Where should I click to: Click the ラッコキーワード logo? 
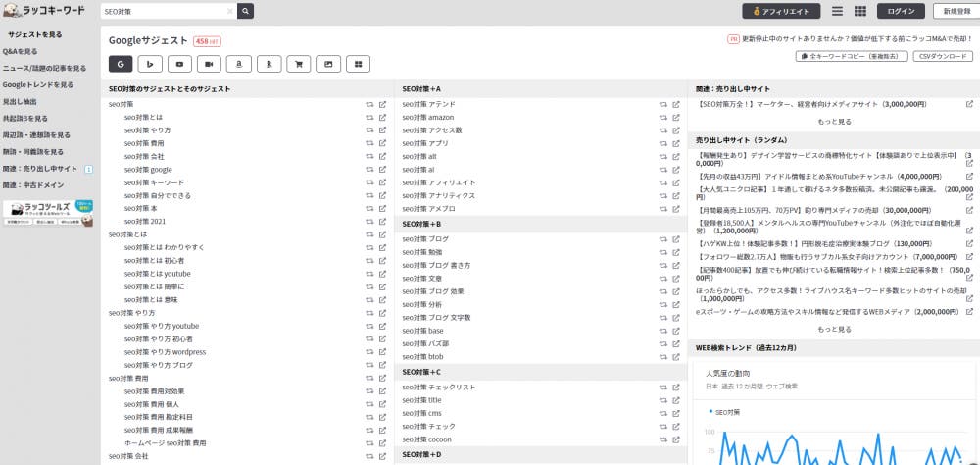point(44,11)
